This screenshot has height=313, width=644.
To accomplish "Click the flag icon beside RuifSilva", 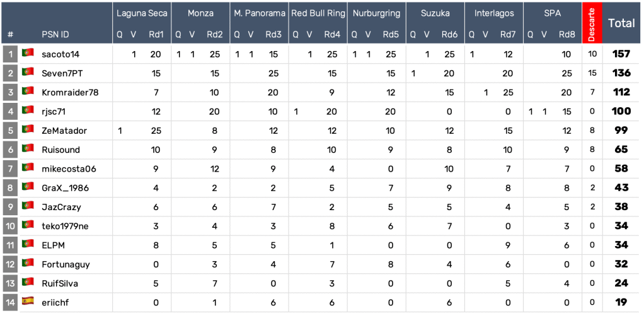I will point(28,282).
